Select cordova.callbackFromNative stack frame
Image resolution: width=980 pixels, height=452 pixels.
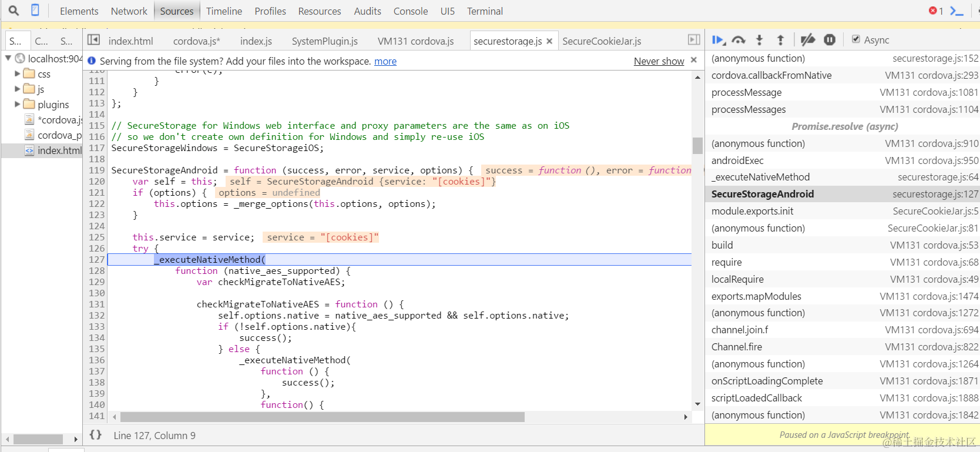[x=843, y=75]
